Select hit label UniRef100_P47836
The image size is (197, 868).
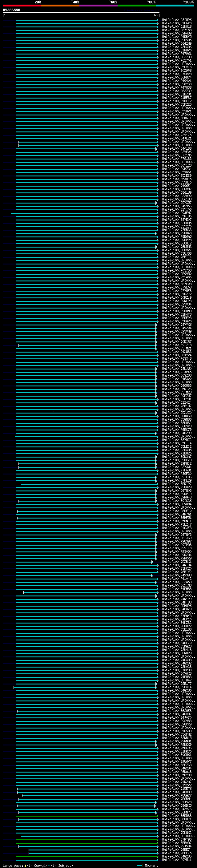(176, 88)
